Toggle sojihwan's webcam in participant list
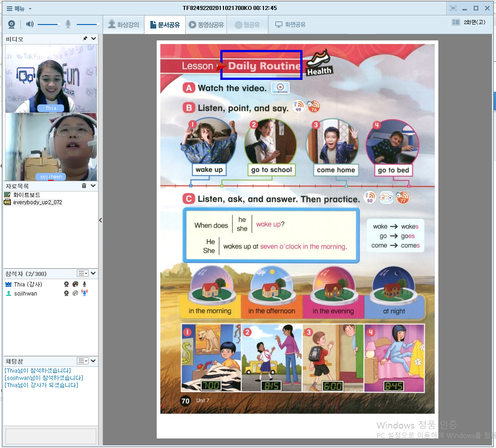 pos(66,293)
